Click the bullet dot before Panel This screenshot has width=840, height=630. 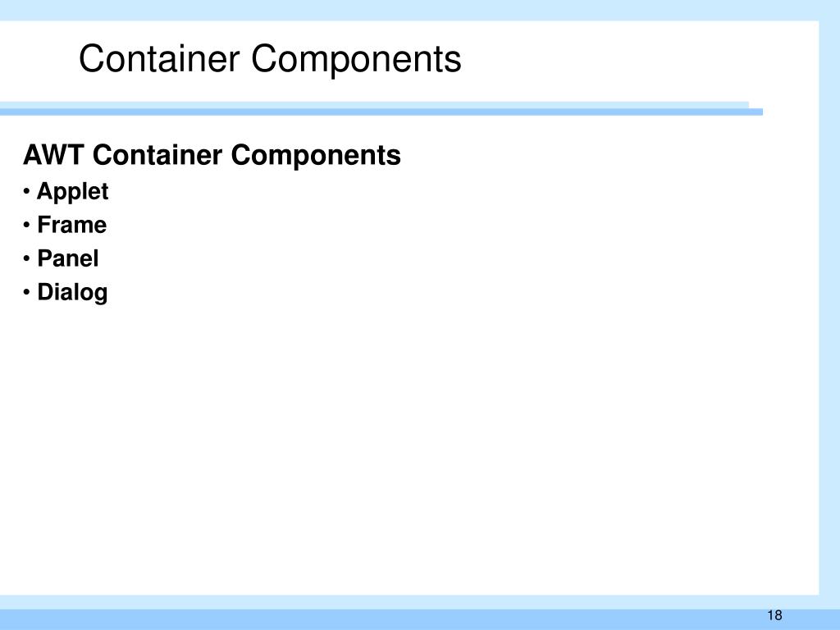coord(26,259)
